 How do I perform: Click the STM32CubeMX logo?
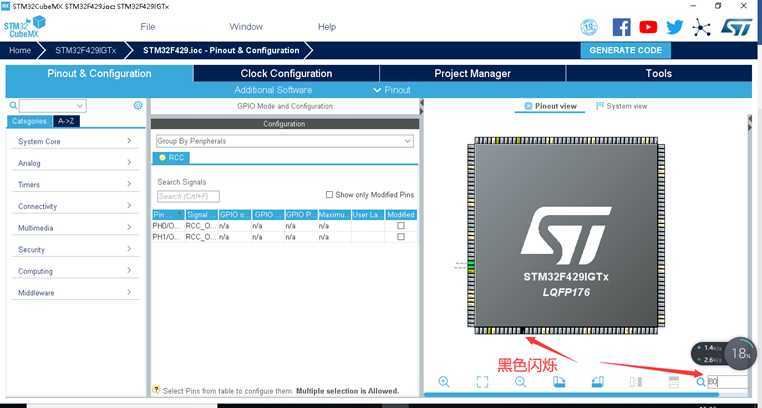pos(24,27)
